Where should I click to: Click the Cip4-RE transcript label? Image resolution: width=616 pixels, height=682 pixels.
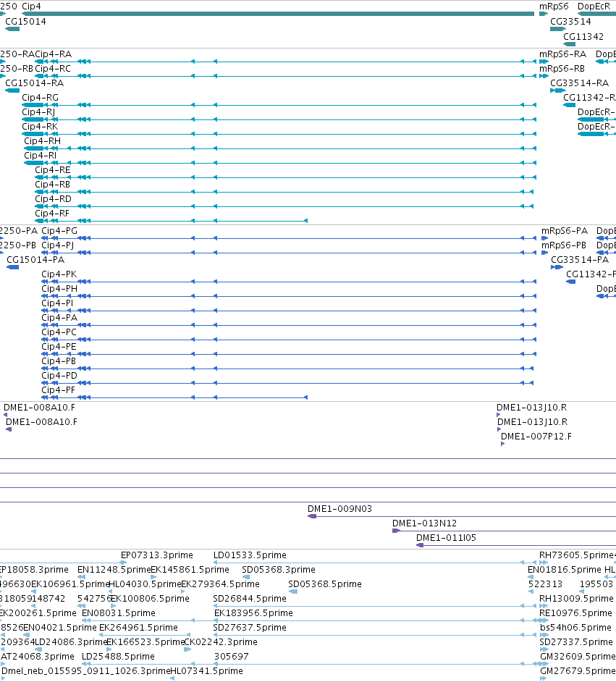(53, 169)
